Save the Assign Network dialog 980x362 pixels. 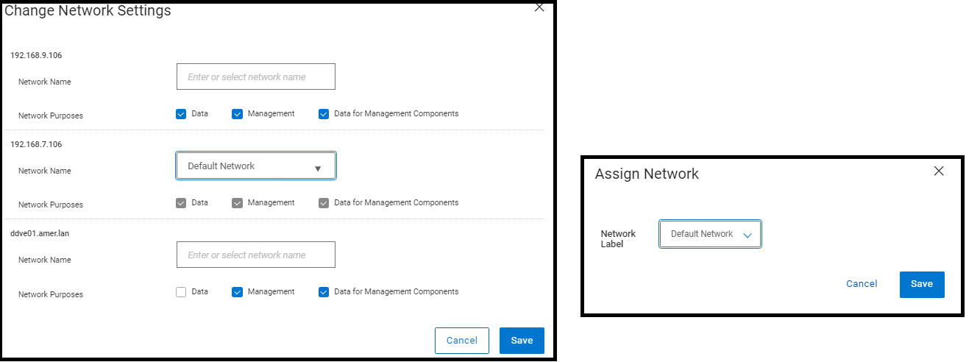[x=921, y=284]
